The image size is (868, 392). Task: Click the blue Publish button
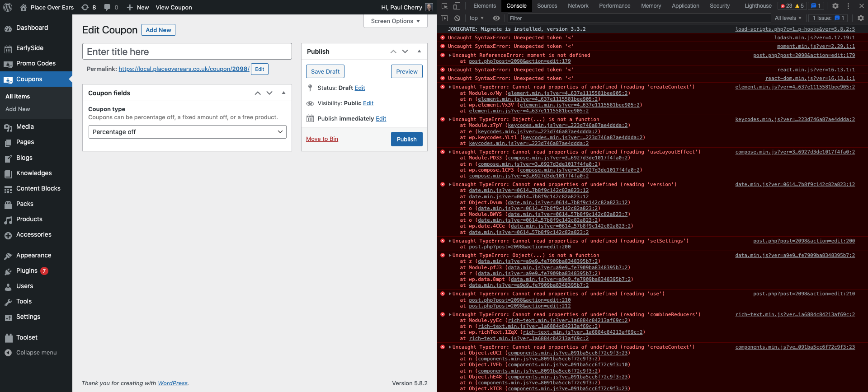pyautogui.click(x=406, y=139)
